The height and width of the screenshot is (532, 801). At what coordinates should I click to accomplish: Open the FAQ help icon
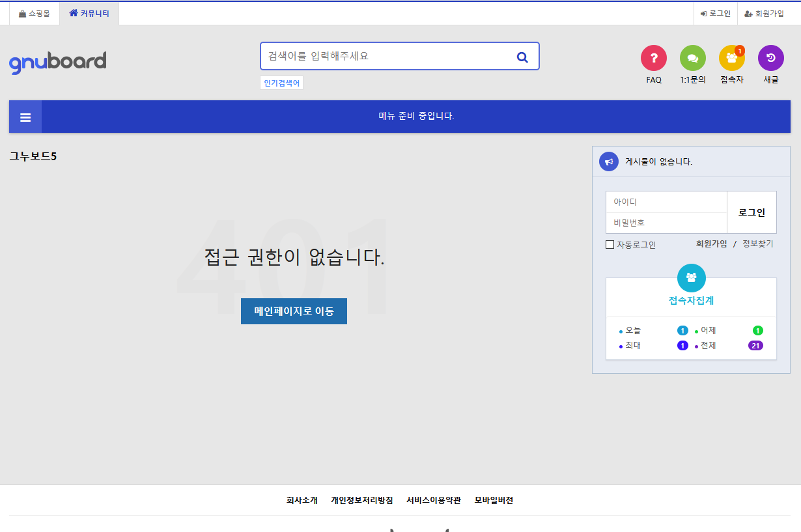pos(654,57)
